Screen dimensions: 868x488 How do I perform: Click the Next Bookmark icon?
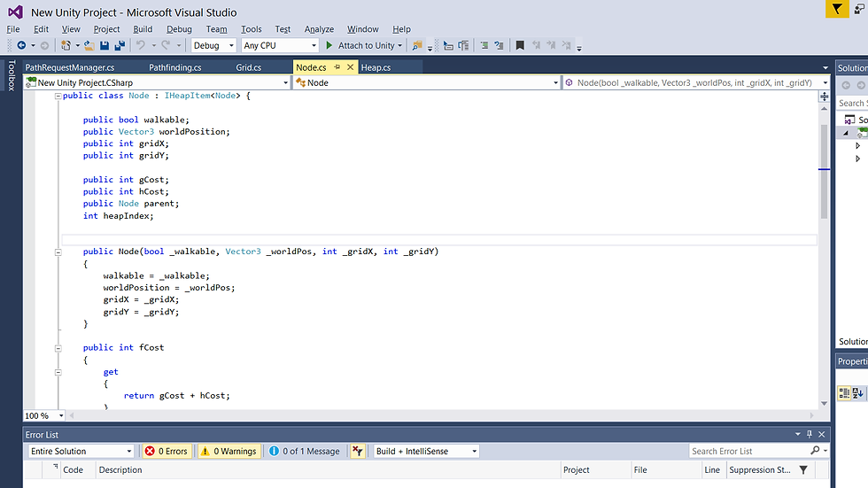551,45
